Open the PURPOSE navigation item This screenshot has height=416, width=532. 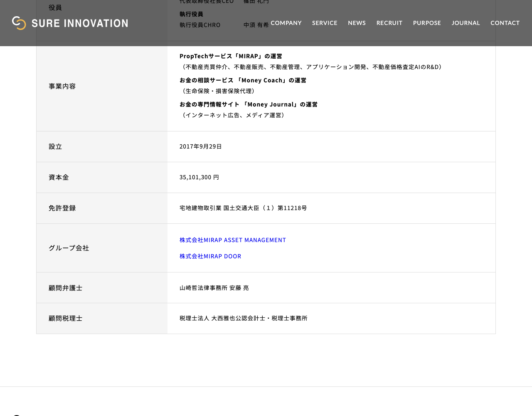tap(427, 23)
